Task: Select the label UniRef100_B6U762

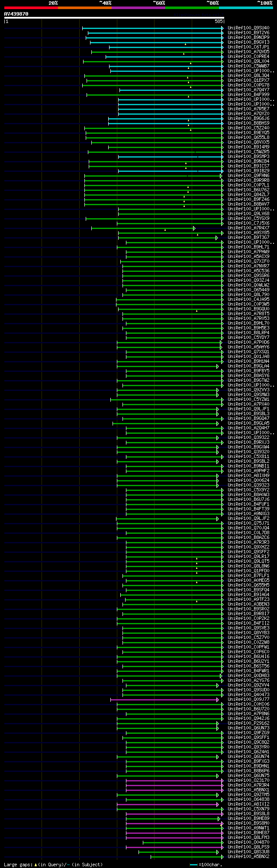Action: (x=248, y=190)
